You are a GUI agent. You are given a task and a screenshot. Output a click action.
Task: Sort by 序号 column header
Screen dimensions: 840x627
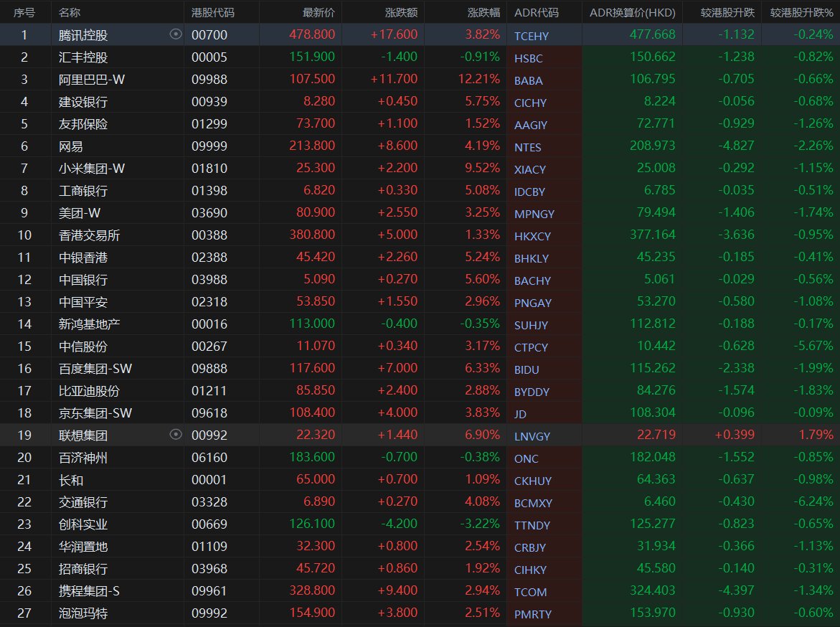tap(24, 12)
